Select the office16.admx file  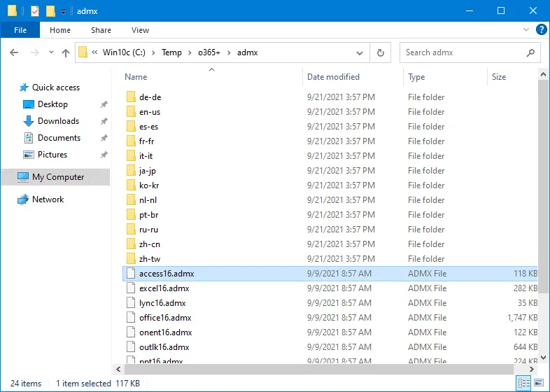click(160, 318)
